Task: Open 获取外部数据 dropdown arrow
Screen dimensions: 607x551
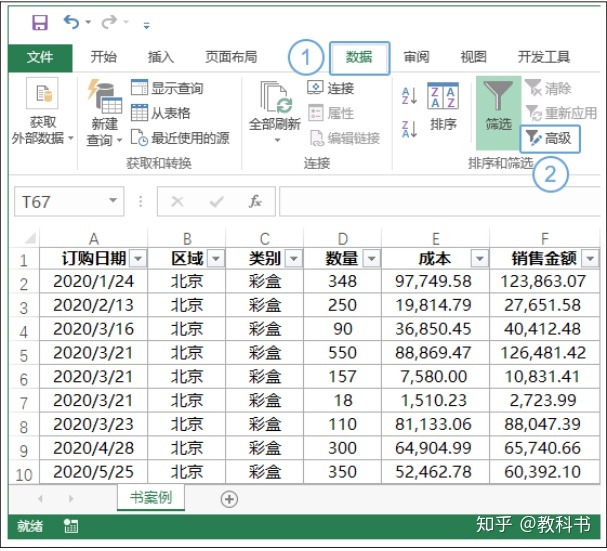Action: (x=71, y=137)
